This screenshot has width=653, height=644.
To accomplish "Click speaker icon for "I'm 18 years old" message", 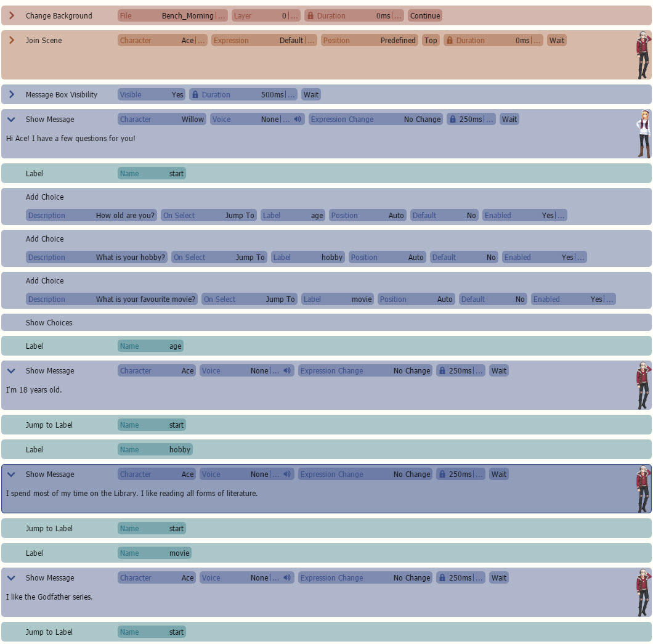I will point(287,371).
